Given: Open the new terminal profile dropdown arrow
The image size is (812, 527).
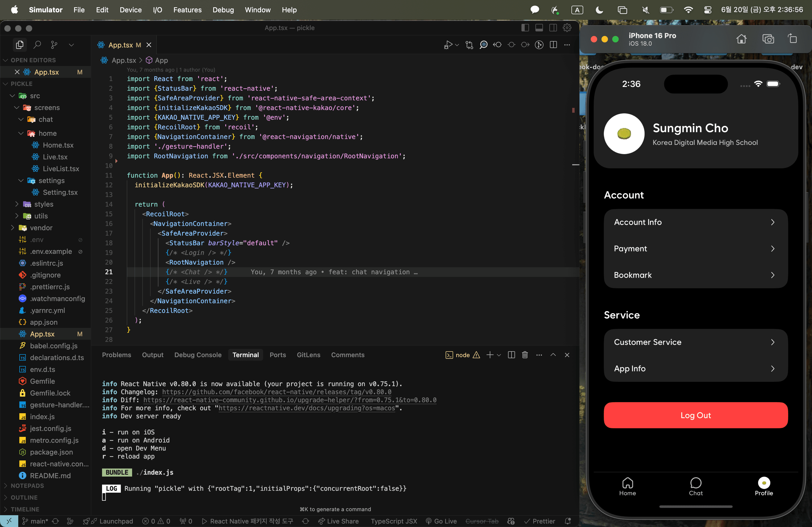Looking at the screenshot, I should tap(499, 355).
